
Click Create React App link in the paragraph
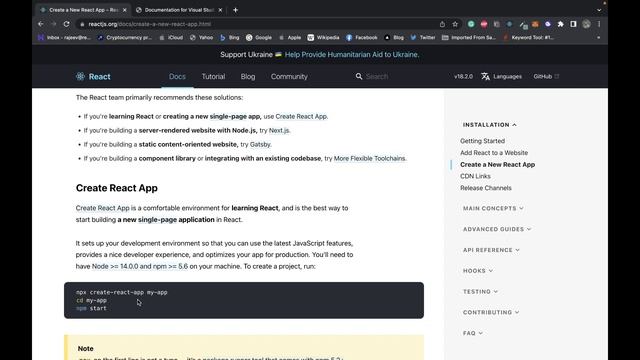pos(102,208)
